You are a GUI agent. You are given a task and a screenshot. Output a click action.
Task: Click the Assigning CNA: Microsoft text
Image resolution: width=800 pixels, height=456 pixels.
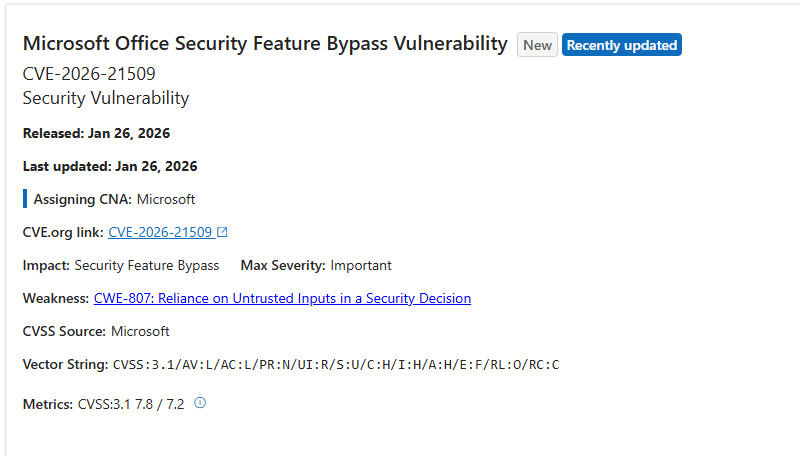click(x=114, y=199)
